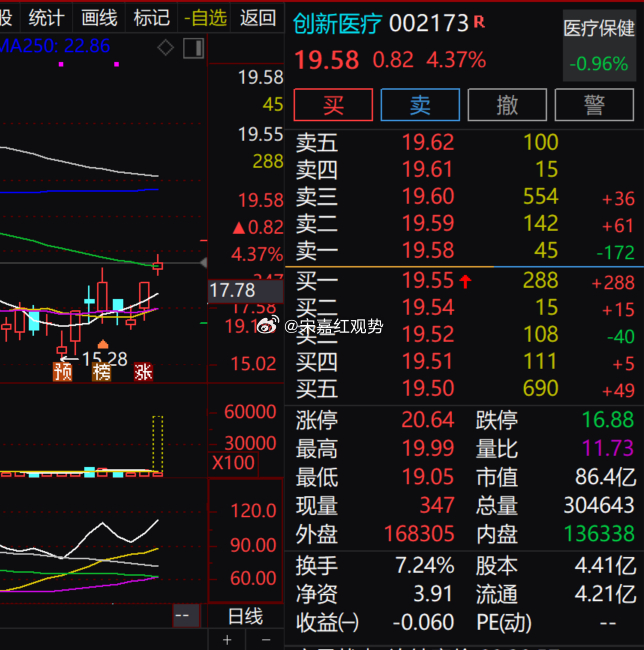Toggle the side panel layout icon
Image resolution: width=644 pixels, height=650 pixels.
194,48
